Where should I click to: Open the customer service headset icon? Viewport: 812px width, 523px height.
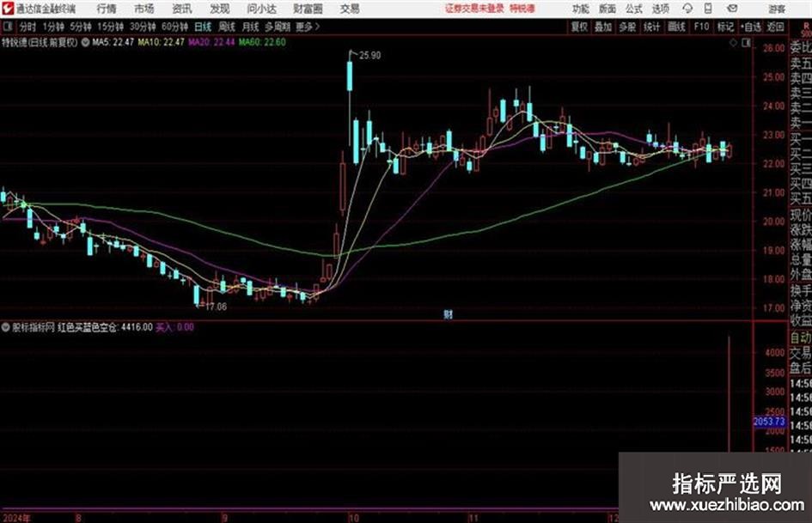[x=687, y=9]
